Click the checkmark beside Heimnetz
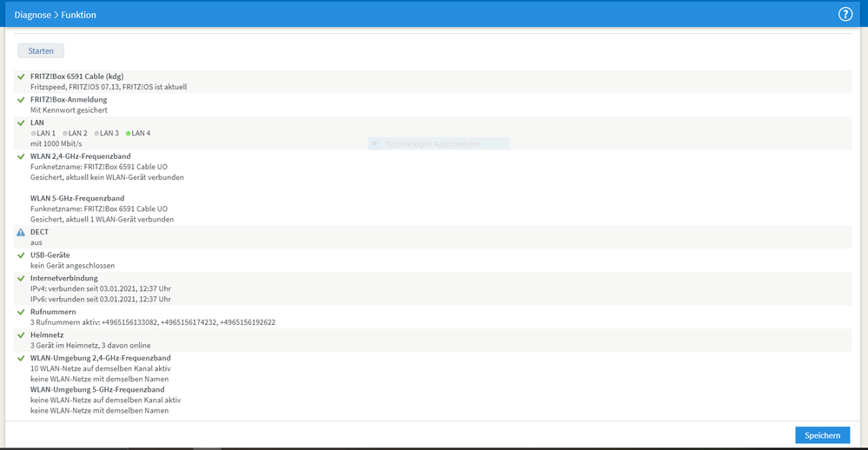The image size is (868, 450). pos(21,335)
